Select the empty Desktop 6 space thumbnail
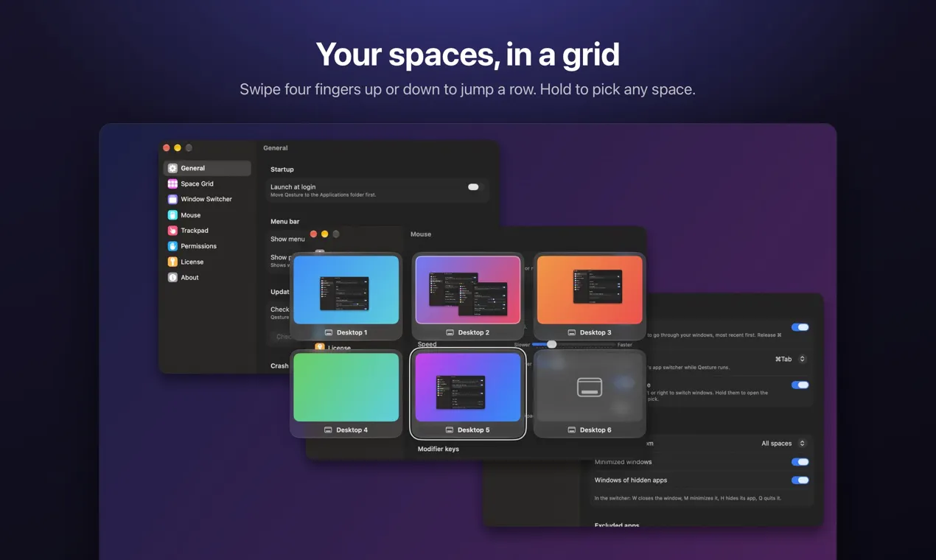The image size is (936, 560). [x=590, y=393]
